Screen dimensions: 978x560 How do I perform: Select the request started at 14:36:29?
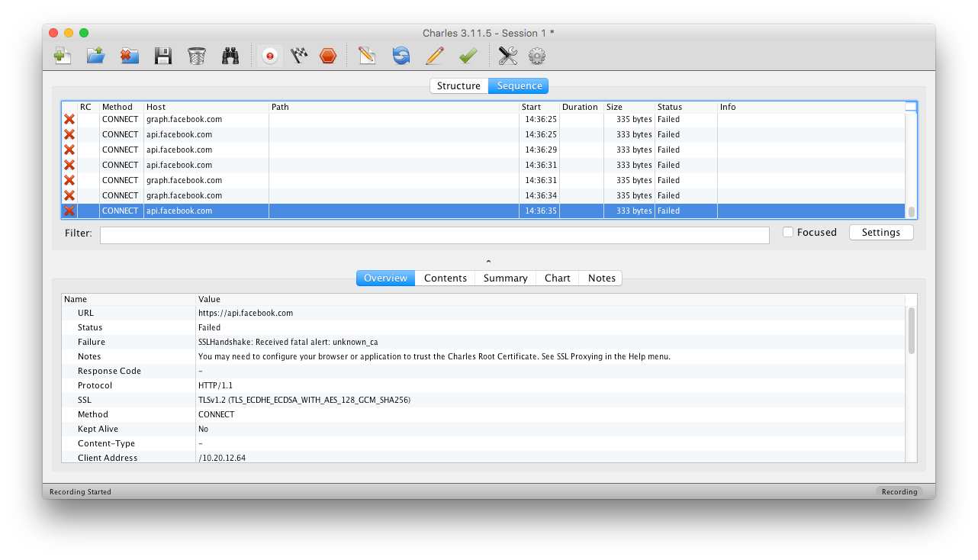click(x=484, y=150)
